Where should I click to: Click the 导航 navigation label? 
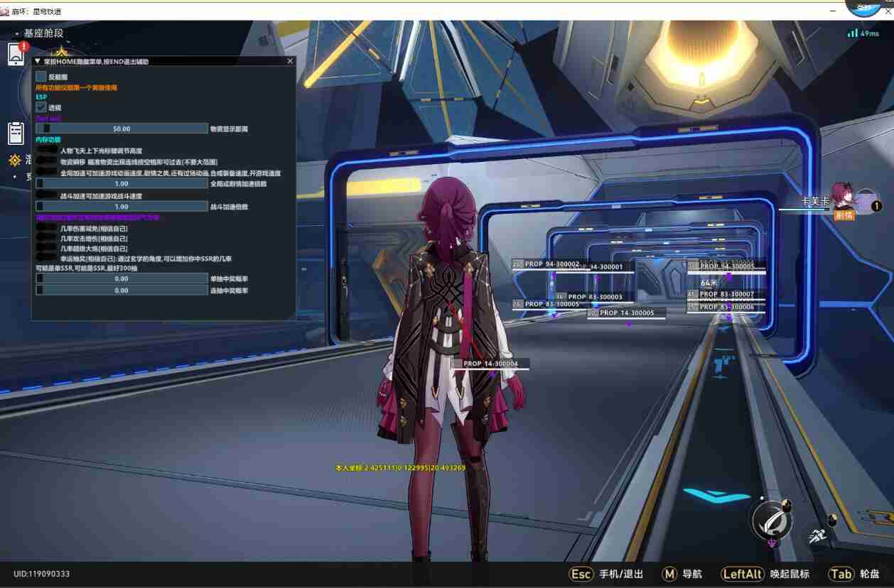coord(691,574)
